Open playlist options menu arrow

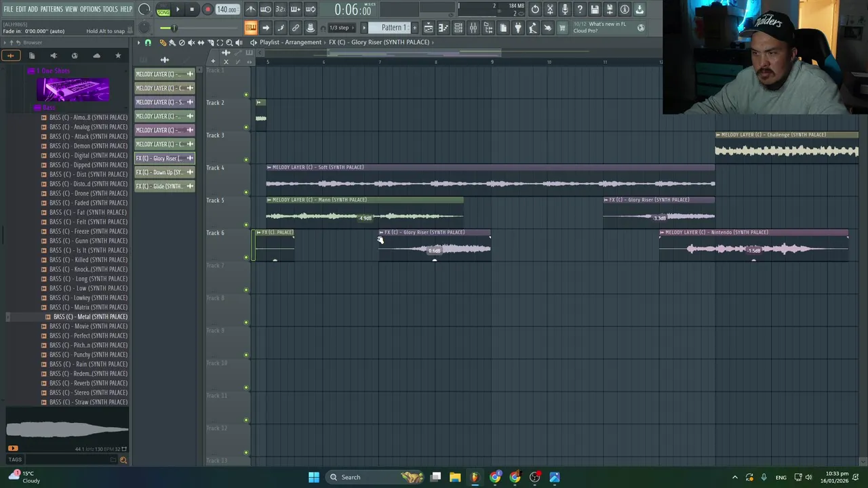[138, 42]
